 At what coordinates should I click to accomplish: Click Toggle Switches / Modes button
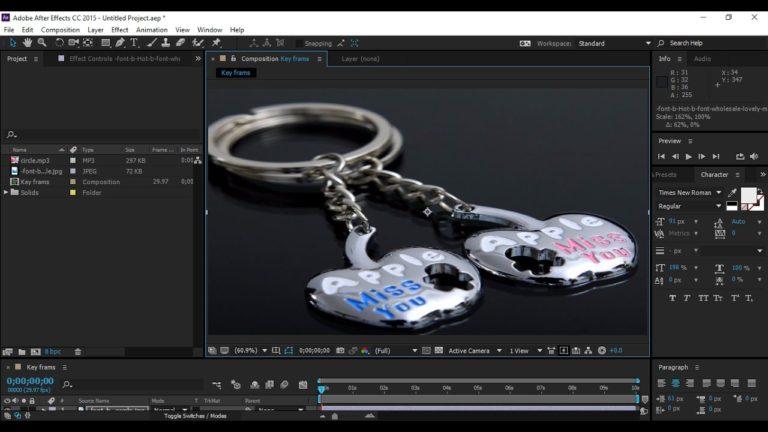pos(195,416)
